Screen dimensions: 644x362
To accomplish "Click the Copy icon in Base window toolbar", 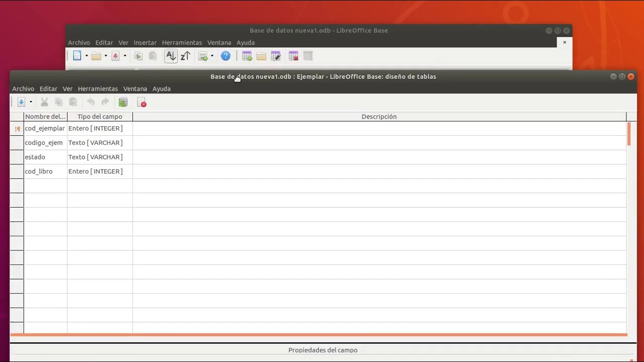I will (138, 56).
